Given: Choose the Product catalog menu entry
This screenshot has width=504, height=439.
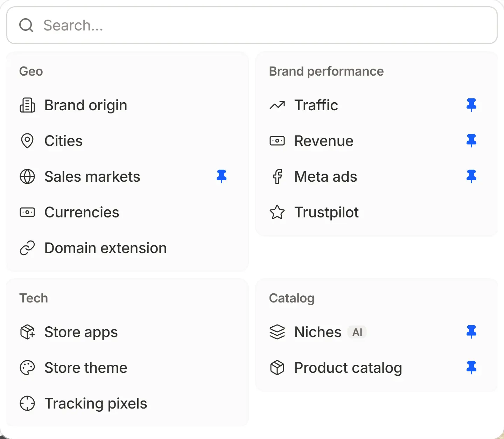Looking at the screenshot, I should [x=377, y=368].
